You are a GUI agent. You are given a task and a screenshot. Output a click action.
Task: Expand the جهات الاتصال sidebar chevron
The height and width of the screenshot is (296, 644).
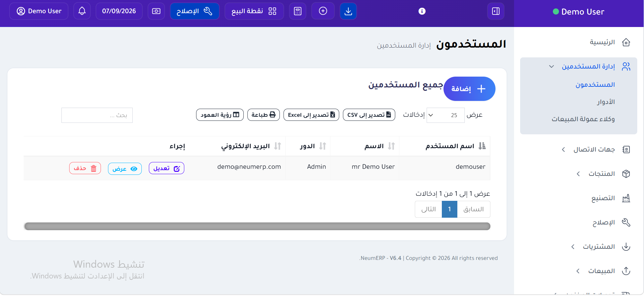click(563, 150)
